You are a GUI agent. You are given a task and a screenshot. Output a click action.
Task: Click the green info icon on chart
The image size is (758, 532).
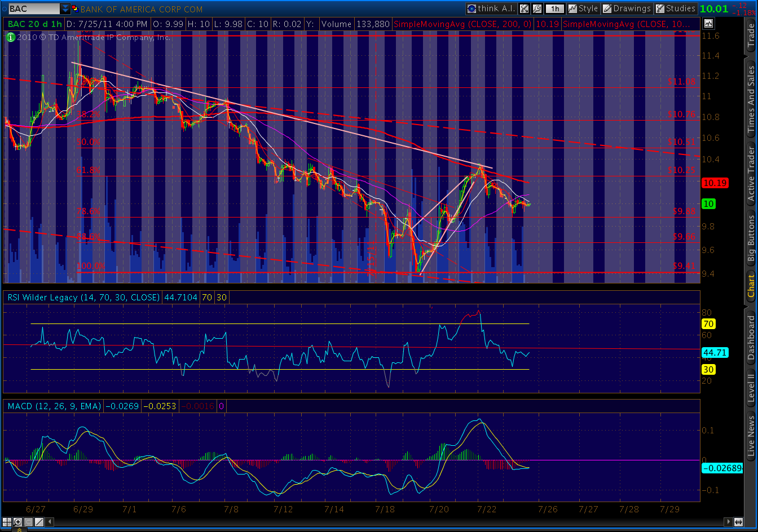(11, 37)
